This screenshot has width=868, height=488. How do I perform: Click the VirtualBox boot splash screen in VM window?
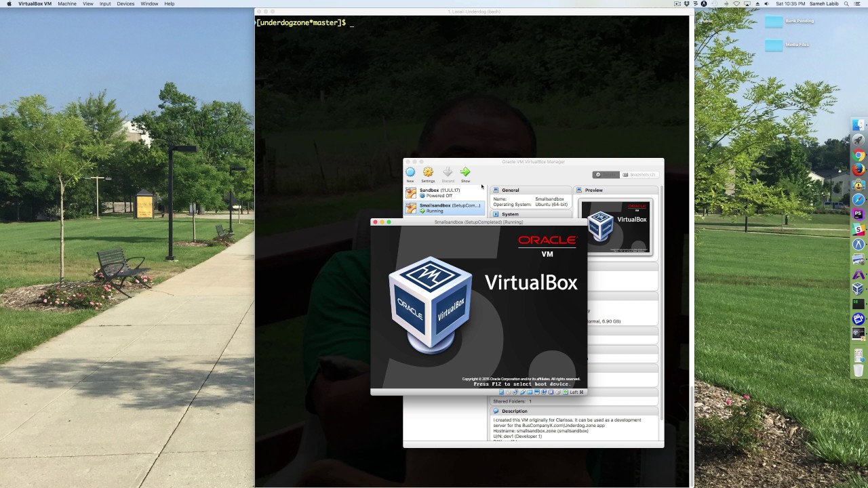point(479,306)
